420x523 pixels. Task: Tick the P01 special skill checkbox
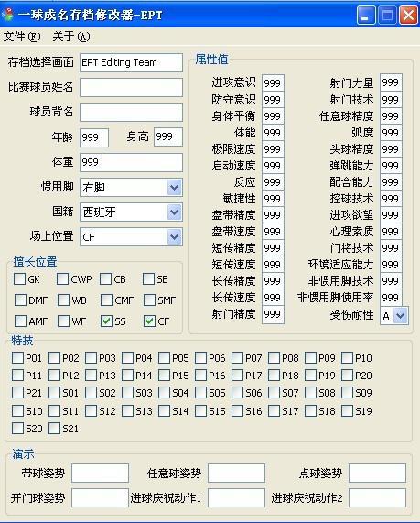(x=17, y=357)
